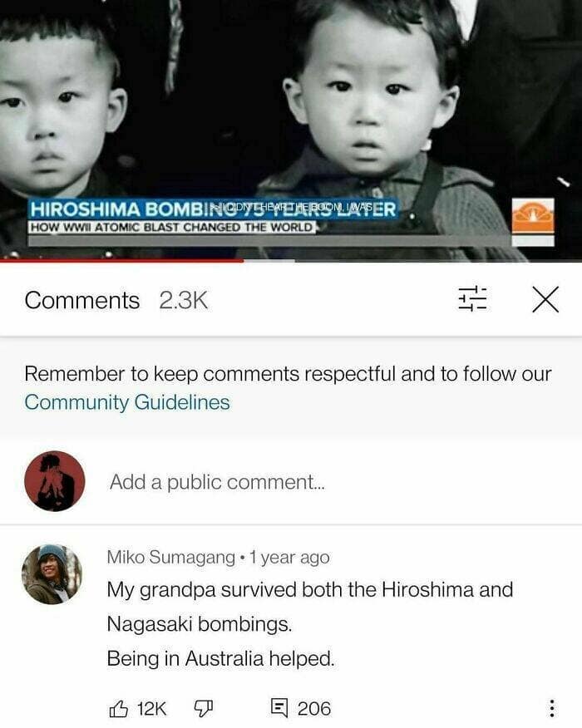
Task: Tap your red profile avatar
Action: (55, 481)
